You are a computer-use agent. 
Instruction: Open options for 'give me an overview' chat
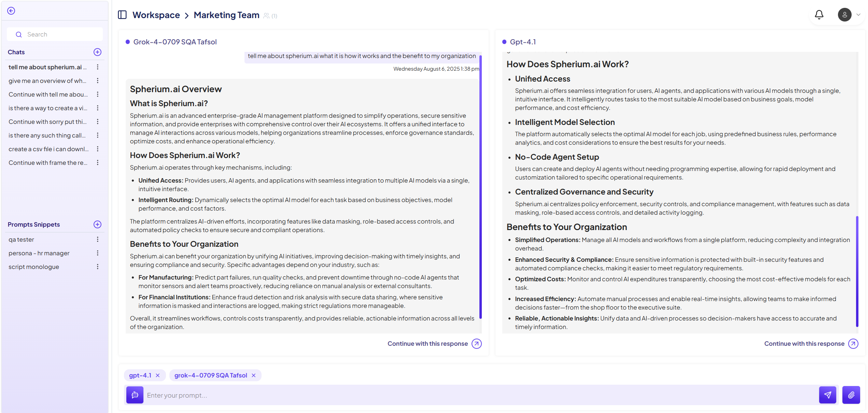tap(98, 81)
